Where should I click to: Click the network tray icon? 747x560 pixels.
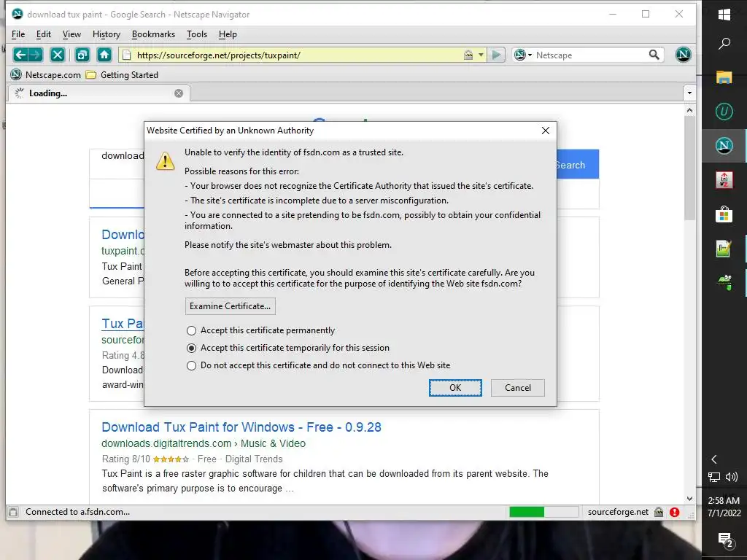[x=714, y=477]
